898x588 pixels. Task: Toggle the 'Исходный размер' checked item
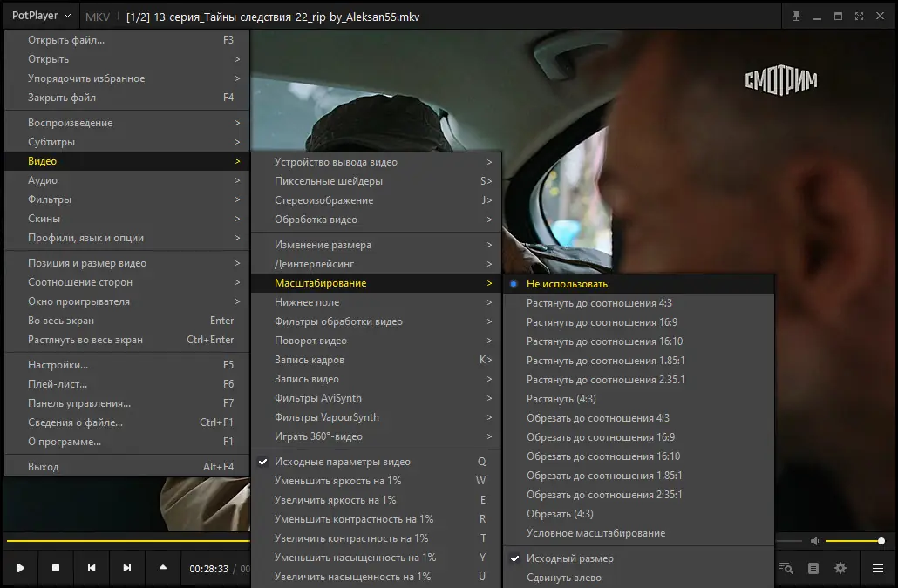pyautogui.click(x=569, y=558)
